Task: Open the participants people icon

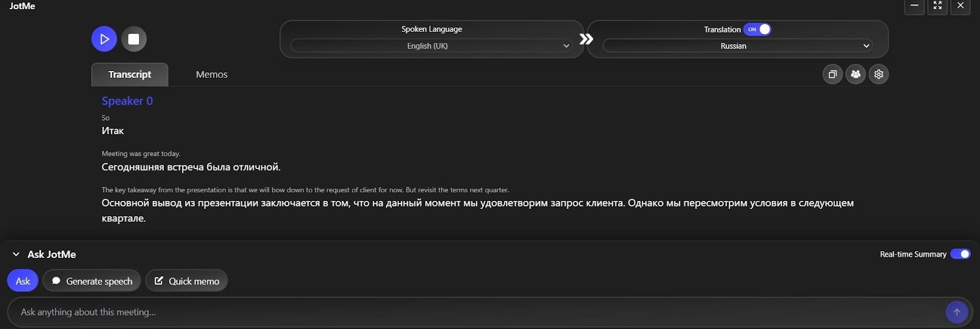Action: (856, 74)
